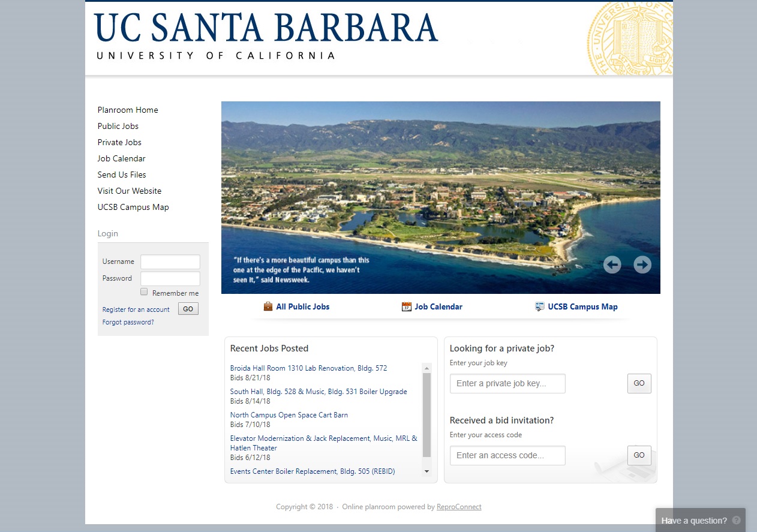Screen dimensions: 757x532
Task: Click the previous slide arrow on banner
Action: tap(612, 265)
